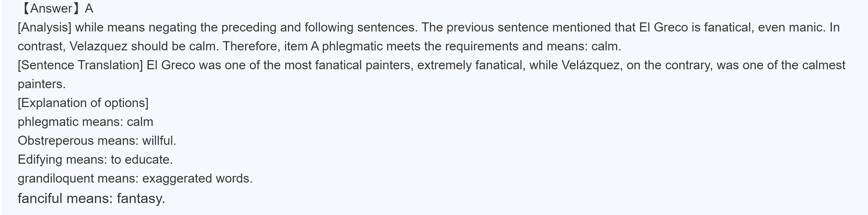Click the word 'Velazquez' in the Analysis paragraph
The image size is (868, 215).
pyautogui.click(x=99, y=46)
